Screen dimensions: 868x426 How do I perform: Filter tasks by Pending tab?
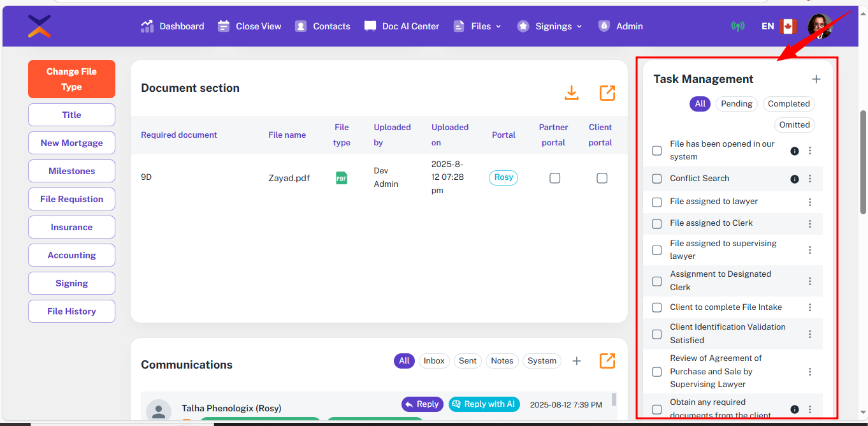pos(736,104)
